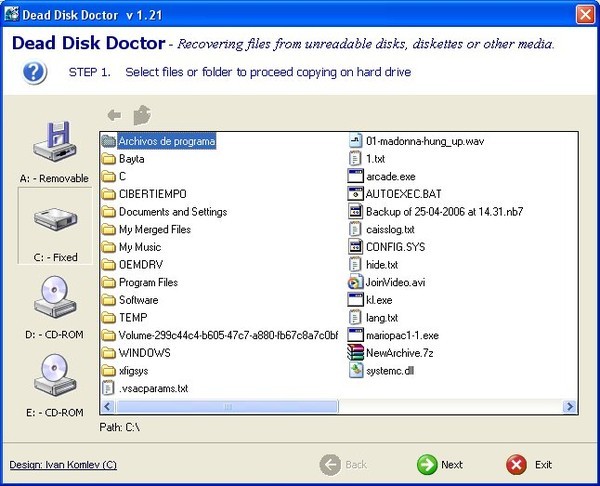Click the Documents and Settings folder icon
Image resolution: width=600 pixels, height=486 pixels.
tap(109, 212)
